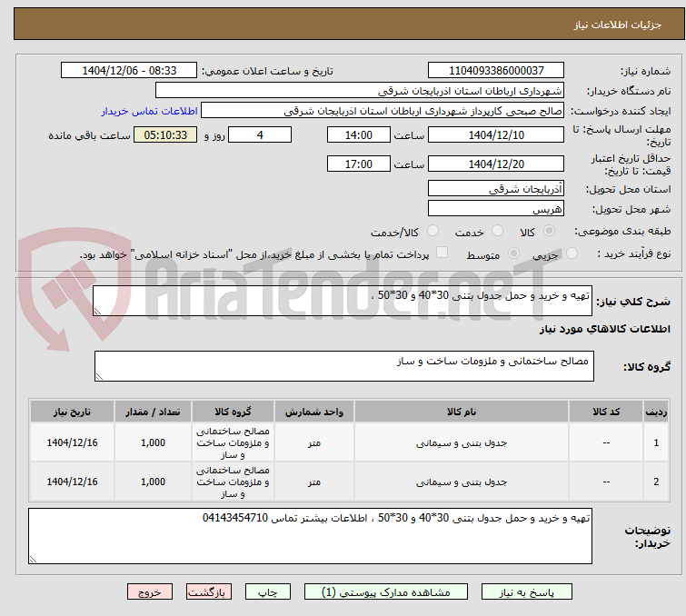Click the 'واحد شمارش' column header
Image resolution: width=686 pixels, height=616 pixels.
(314, 412)
